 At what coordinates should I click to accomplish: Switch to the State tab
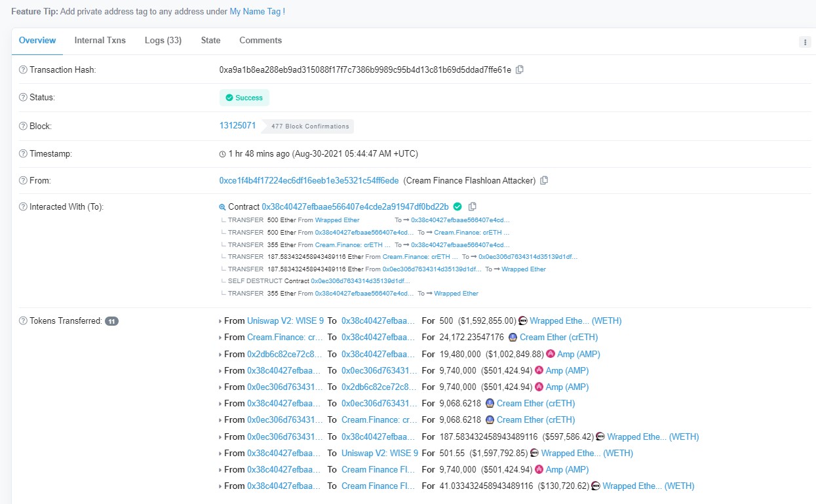coord(210,40)
